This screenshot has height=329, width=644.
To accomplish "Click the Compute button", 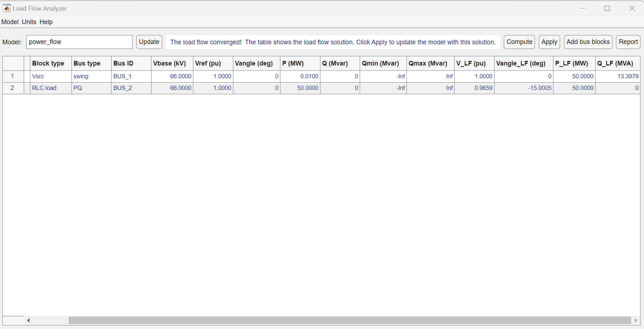I will click(519, 42).
